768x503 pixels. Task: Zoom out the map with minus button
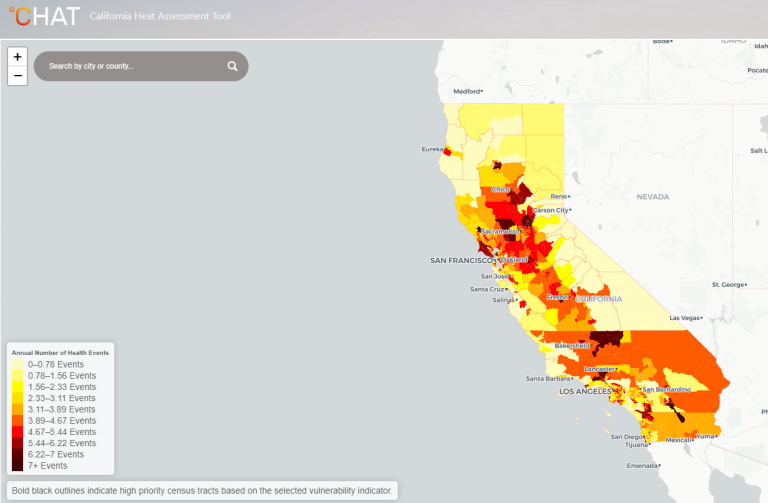pos(18,76)
